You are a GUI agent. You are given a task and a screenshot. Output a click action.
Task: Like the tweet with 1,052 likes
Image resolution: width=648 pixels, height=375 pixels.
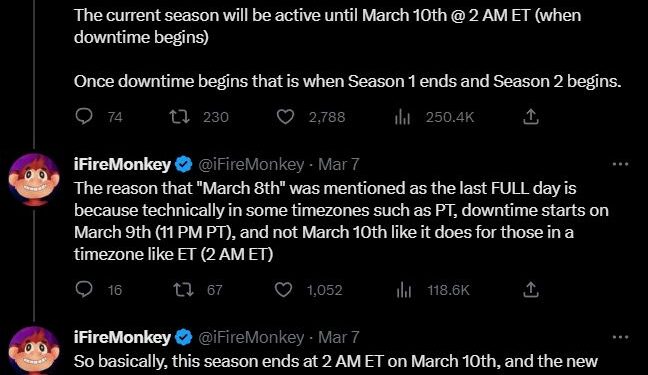(284, 289)
